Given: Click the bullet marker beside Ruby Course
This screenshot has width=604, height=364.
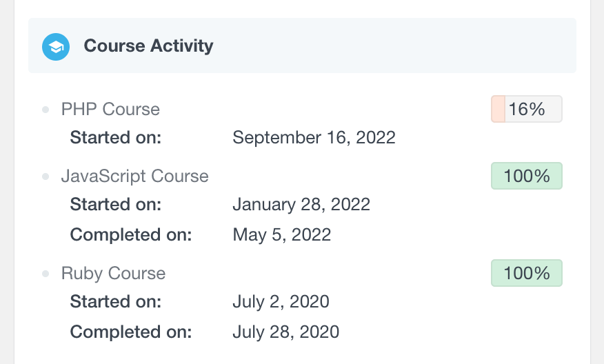Looking at the screenshot, I should click(x=46, y=274).
